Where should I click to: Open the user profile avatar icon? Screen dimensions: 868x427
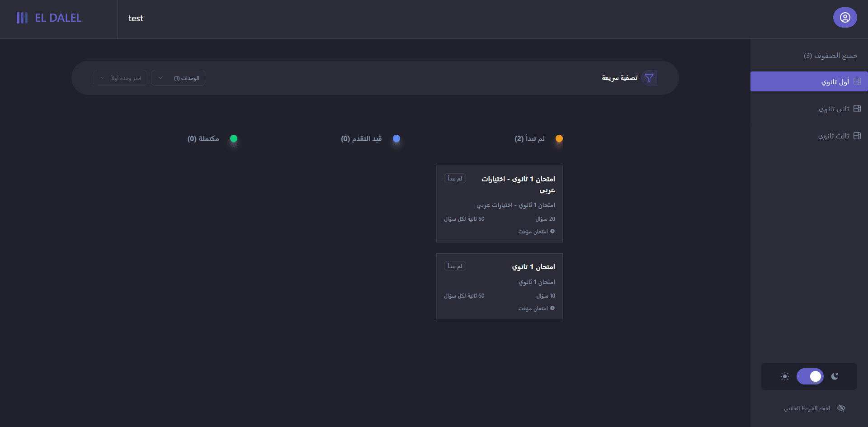845,18
